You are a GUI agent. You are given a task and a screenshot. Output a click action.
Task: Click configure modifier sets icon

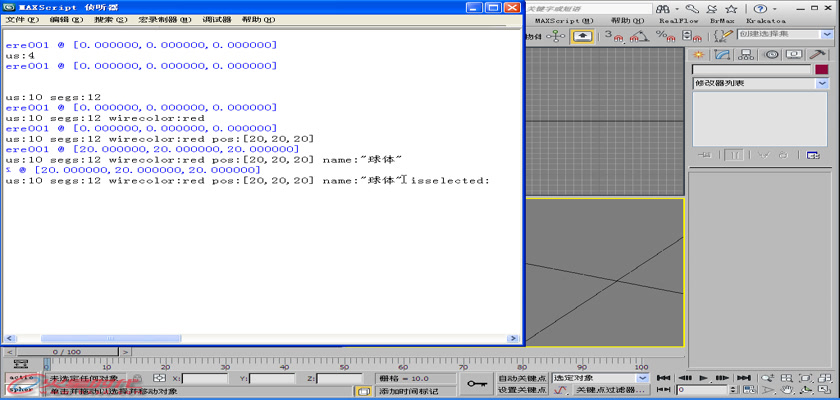813,155
